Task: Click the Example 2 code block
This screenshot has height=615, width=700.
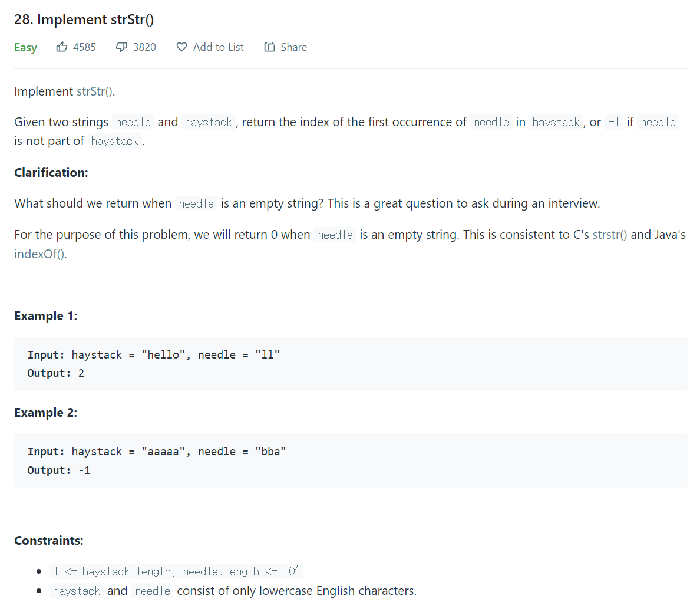Action: 350,461
